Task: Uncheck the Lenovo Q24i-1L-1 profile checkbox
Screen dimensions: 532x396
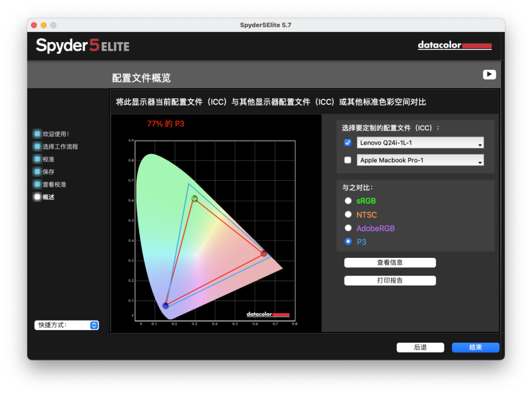Action: (347, 143)
